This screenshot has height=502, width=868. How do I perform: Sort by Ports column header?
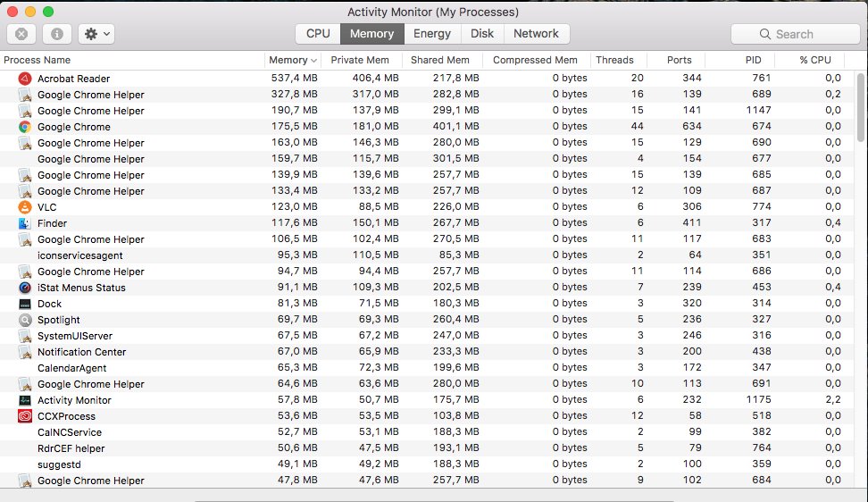coord(680,60)
